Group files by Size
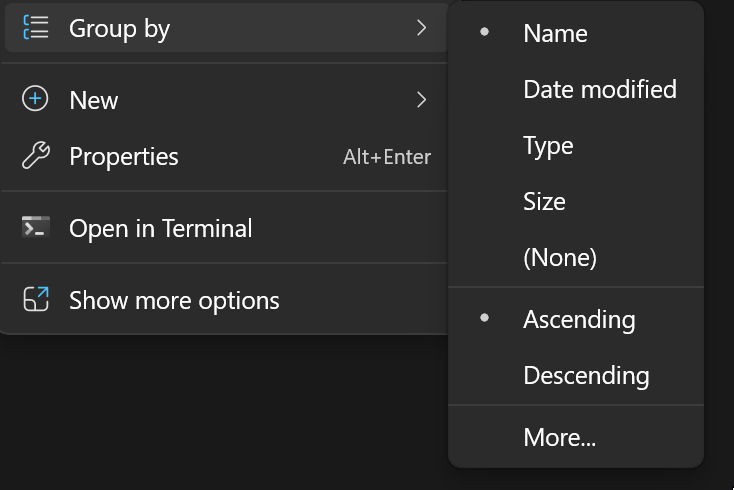 coord(544,201)
